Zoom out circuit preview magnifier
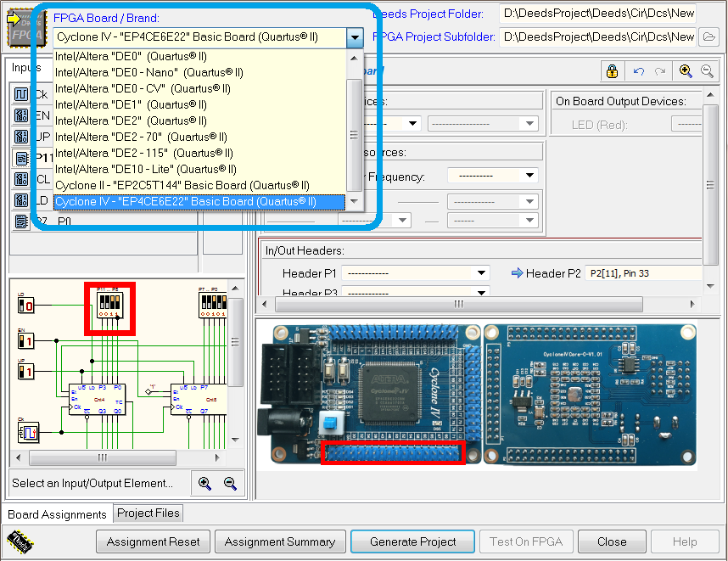The image size is (728, 561). pos(230,484)
